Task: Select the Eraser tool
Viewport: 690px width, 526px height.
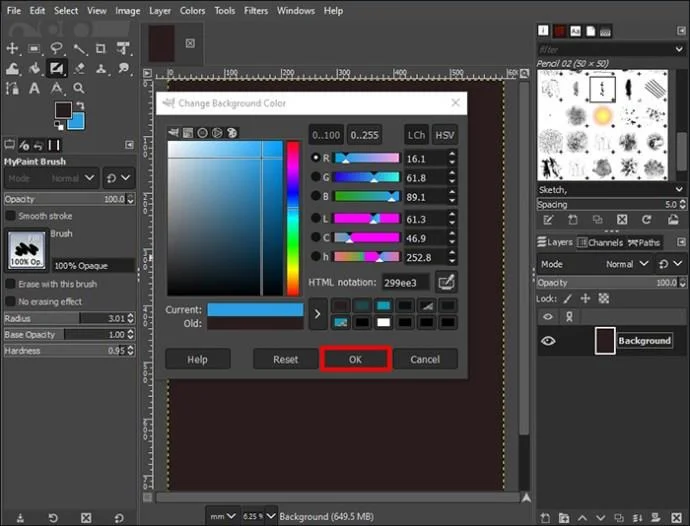Action: pos(79,69)
